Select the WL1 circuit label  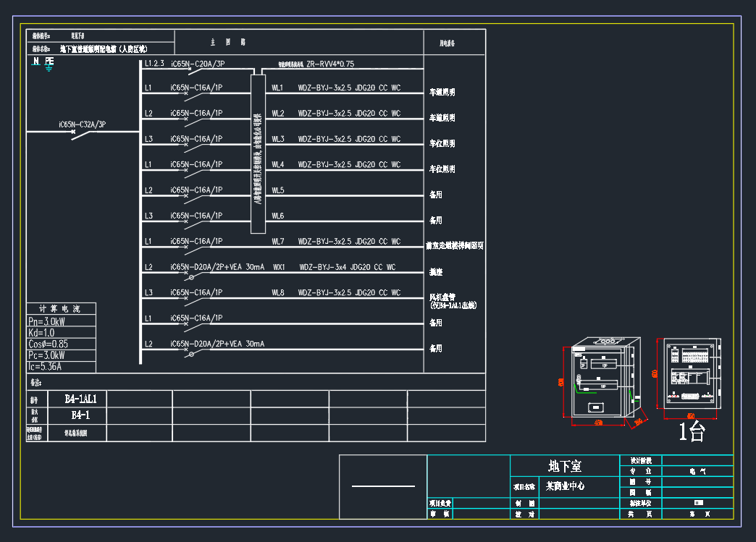point(277,88)
